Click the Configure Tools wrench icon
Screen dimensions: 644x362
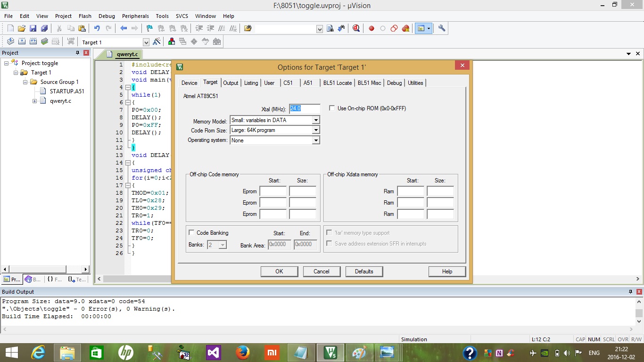(441, 28)
